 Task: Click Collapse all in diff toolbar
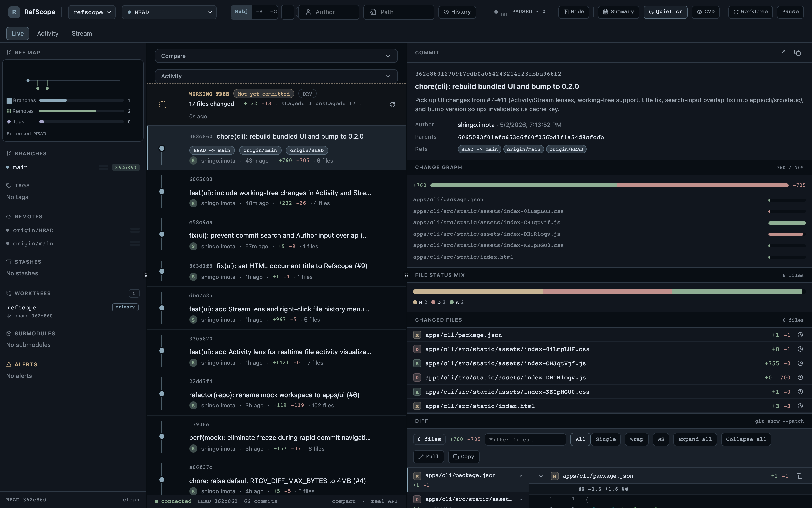(746, 439)
